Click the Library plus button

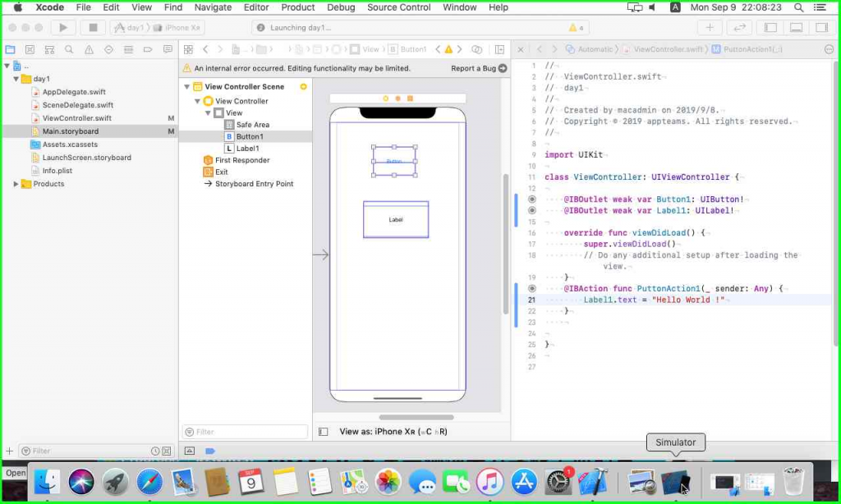(710, 27)
